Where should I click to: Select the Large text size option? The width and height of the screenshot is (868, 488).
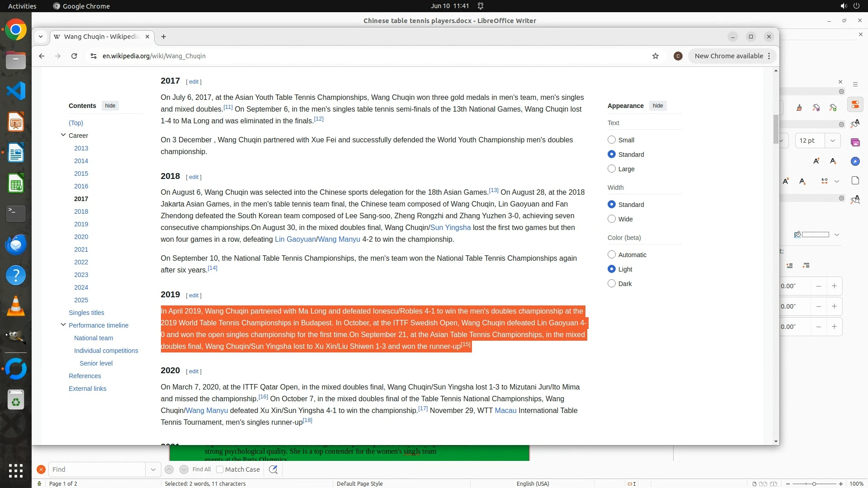[612, 169]
